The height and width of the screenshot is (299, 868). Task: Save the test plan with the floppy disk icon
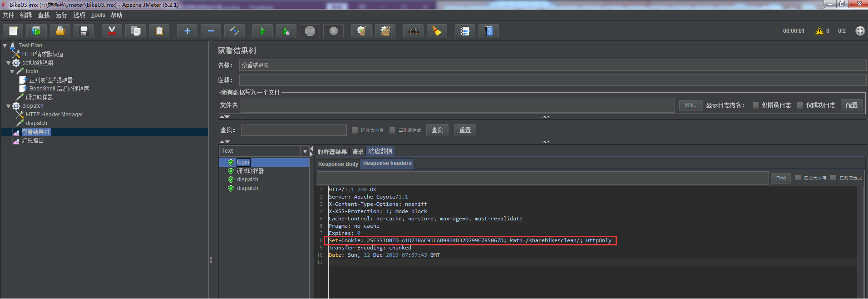click(x=84, y=31)
